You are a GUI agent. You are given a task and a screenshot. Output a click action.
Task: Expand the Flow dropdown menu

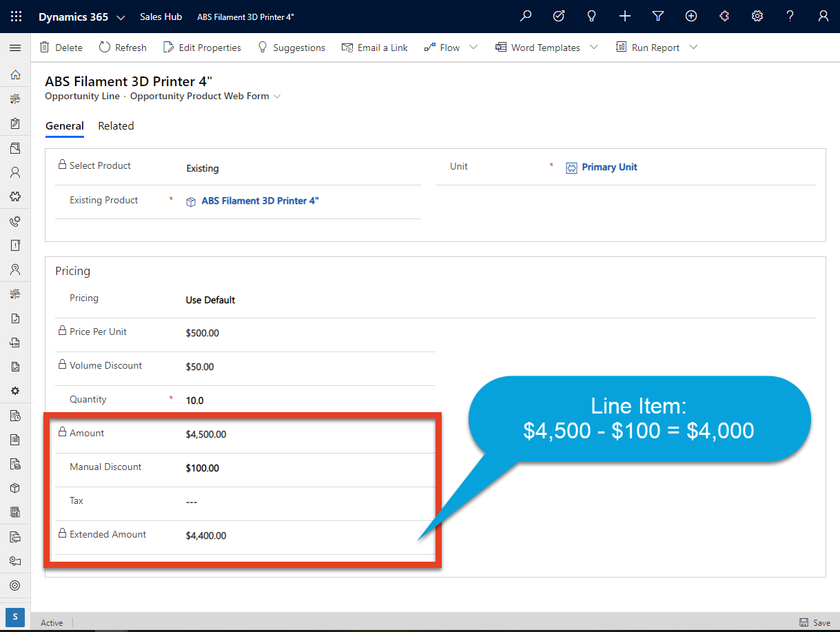[x=473, y=47]
